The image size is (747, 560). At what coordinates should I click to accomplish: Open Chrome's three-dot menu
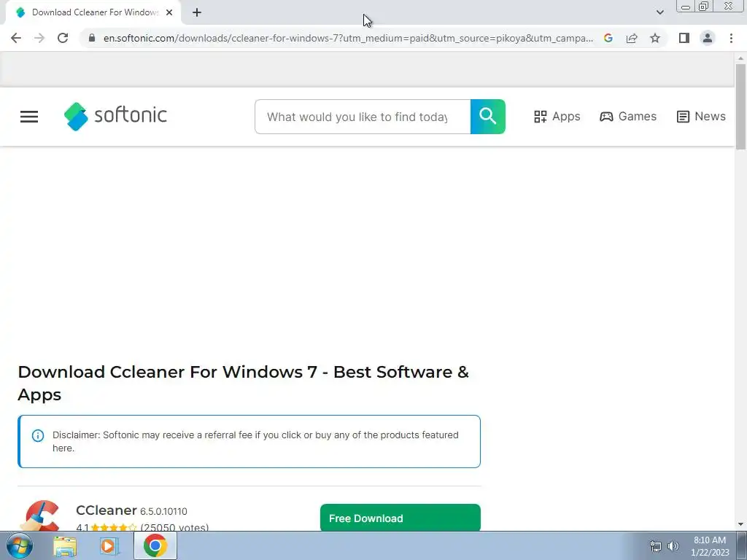point(731,38)
